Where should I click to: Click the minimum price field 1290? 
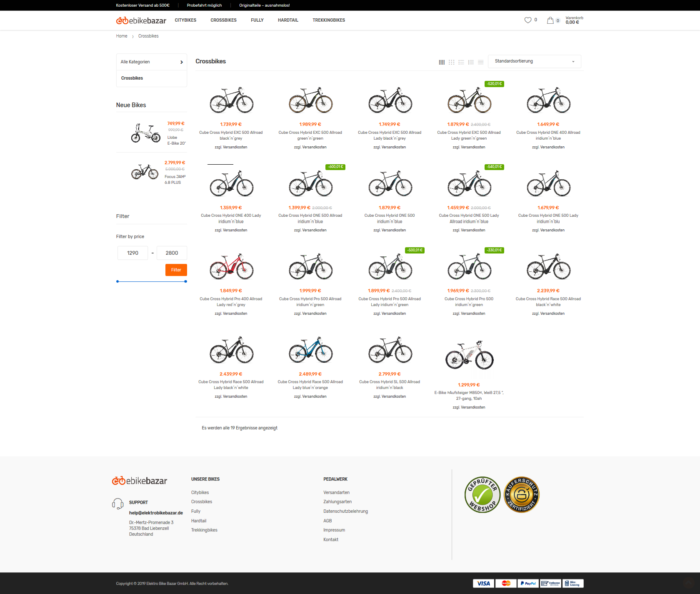tap(132, 253)
